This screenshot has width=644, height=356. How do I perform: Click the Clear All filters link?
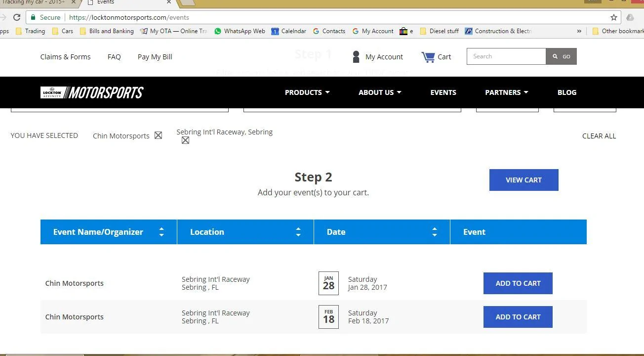pyautogui.click(x=599, y=136)
